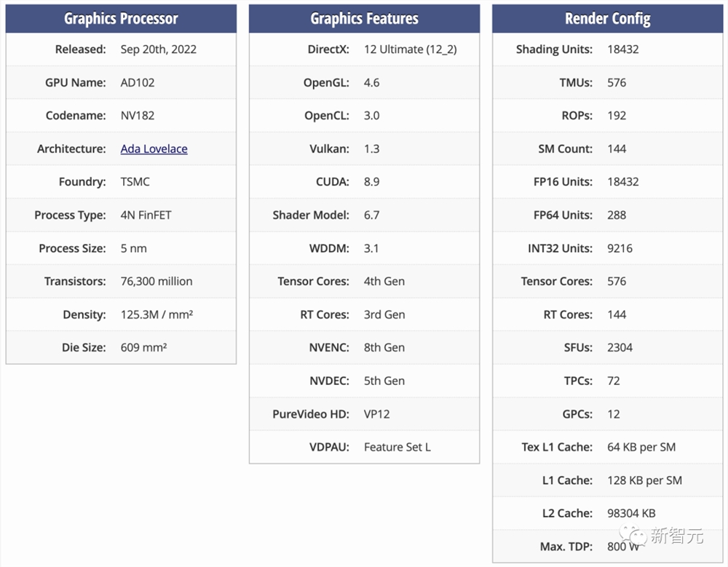Select the 76,300 million transistors value
Image resolution: width=728 pixels, height=567 pixels.
pyautogui.click(x=157, y=282)
